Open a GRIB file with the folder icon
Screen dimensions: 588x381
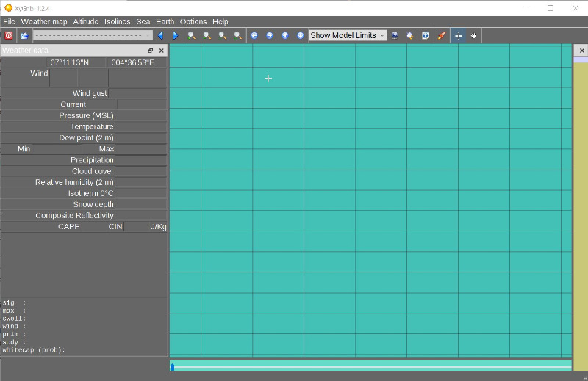point(24,35)
